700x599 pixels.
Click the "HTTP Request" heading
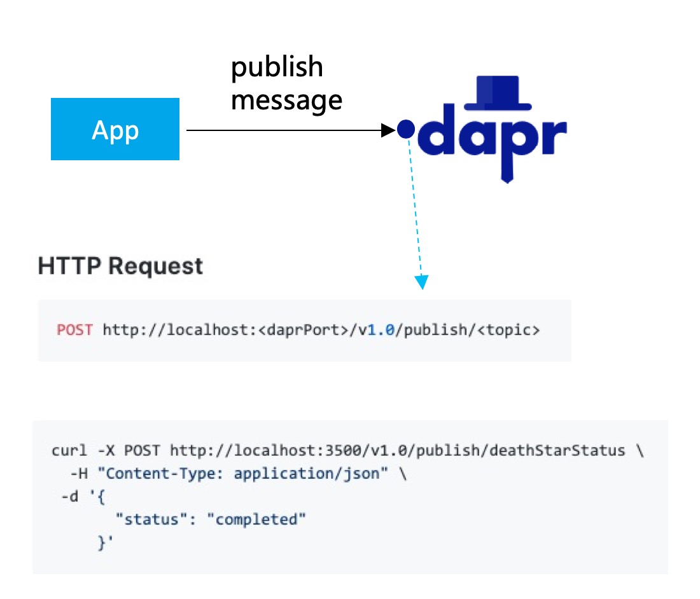(x=121, y=266)
